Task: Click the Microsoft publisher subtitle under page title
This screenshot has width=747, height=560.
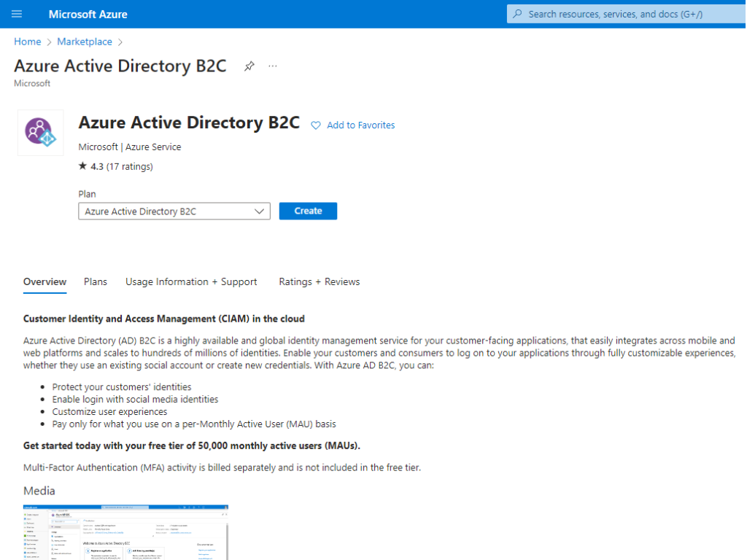Action: pos(32,83)
